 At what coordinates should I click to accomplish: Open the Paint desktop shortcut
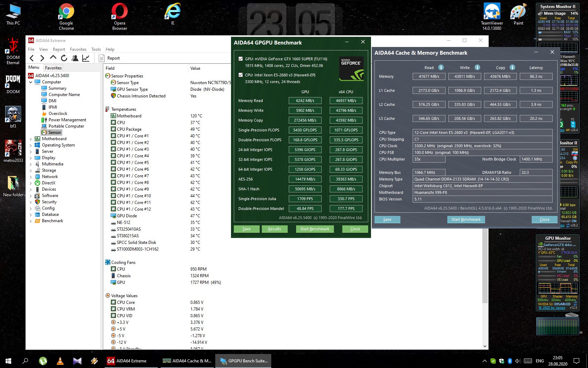coord(518,14)
